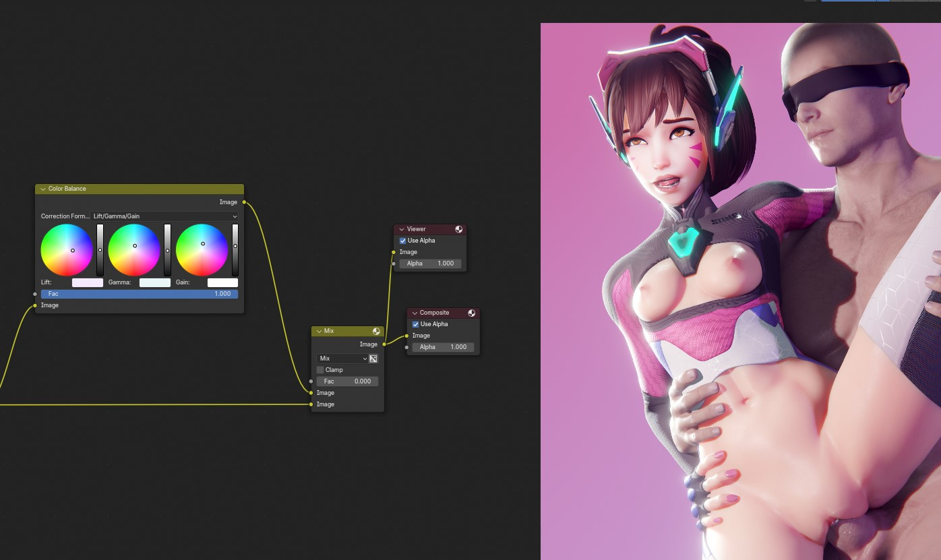Toggle the Mix node include-alpha icon

(x=373, y=359)
